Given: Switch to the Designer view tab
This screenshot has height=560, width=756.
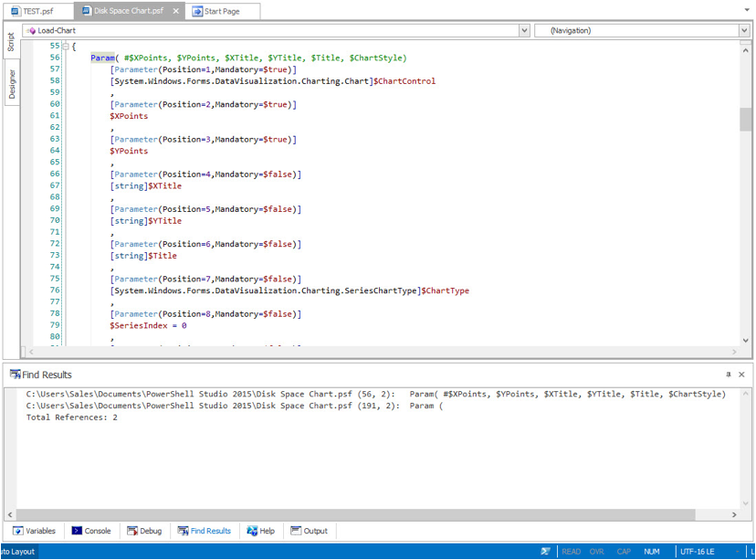Looking at the screenshot, I should [12, 84].
